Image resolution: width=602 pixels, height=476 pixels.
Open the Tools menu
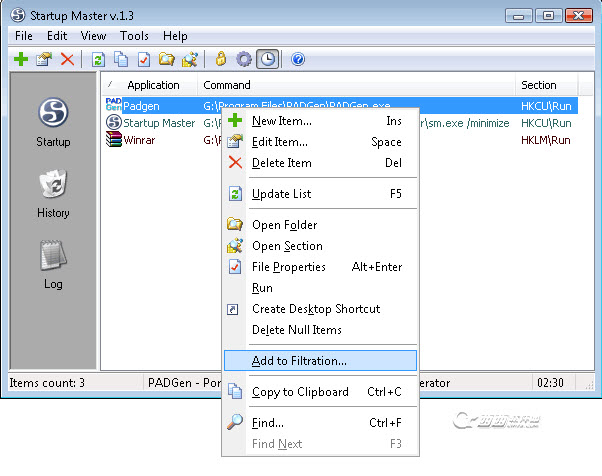click(x=134, y=36)
